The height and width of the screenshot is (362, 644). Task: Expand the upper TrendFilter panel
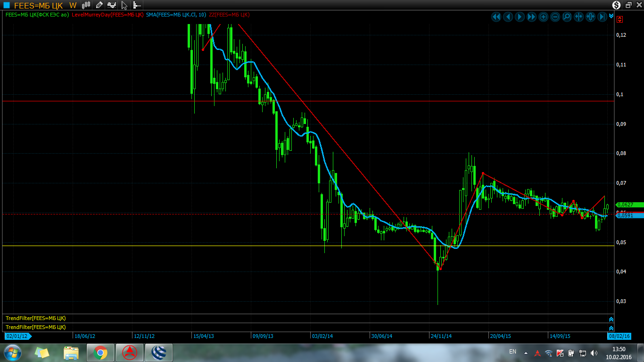point(611,319)
